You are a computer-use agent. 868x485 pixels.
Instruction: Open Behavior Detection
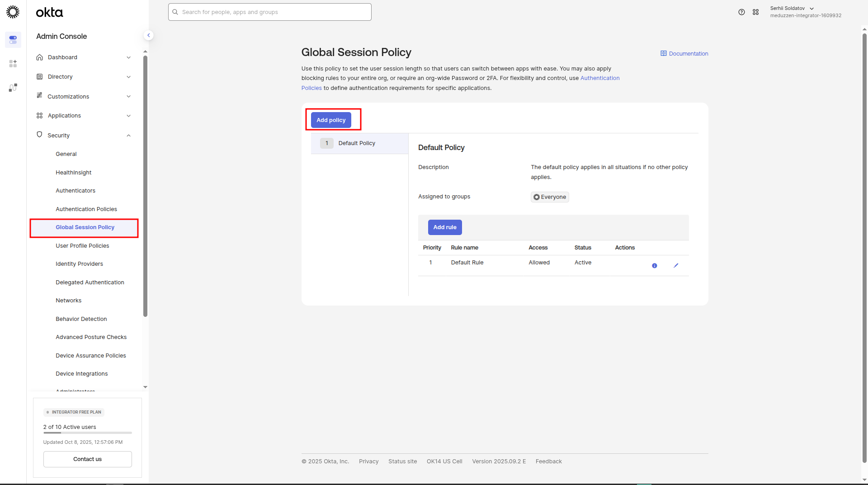coord(81,319)
